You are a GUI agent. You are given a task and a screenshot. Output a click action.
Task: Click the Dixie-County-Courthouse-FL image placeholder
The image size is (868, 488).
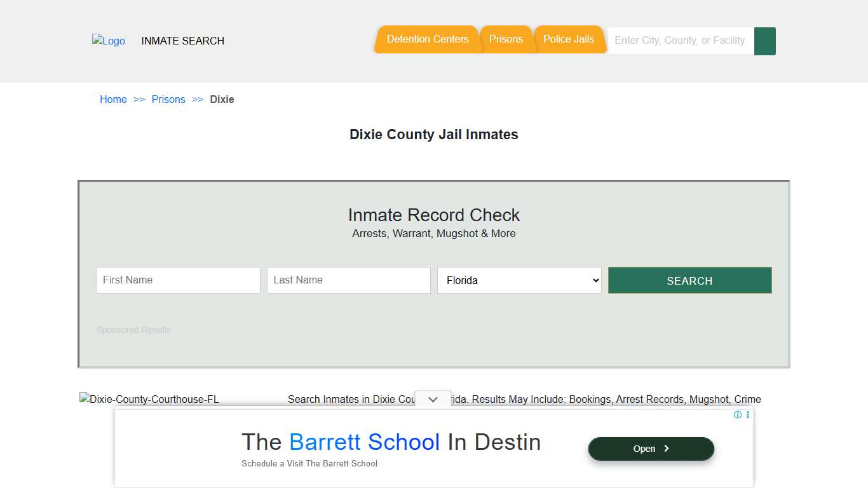149,399
